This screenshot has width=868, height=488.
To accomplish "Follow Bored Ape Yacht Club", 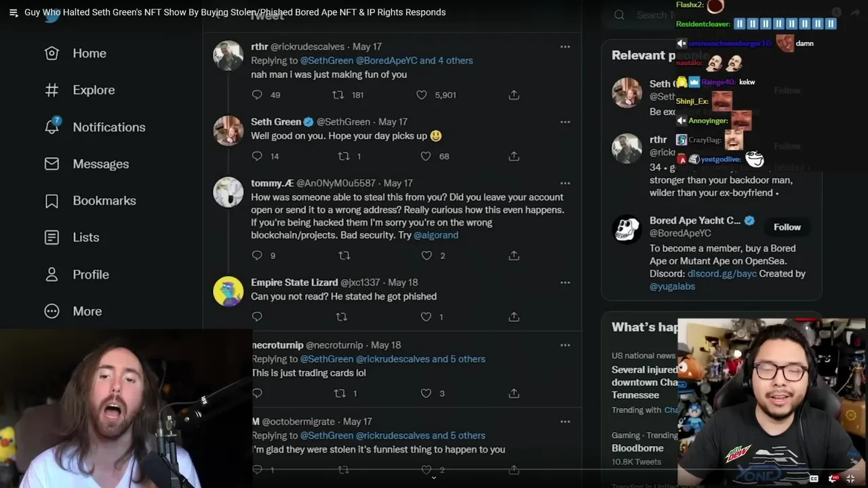I will pyautogui.click(x=787, y=227).
